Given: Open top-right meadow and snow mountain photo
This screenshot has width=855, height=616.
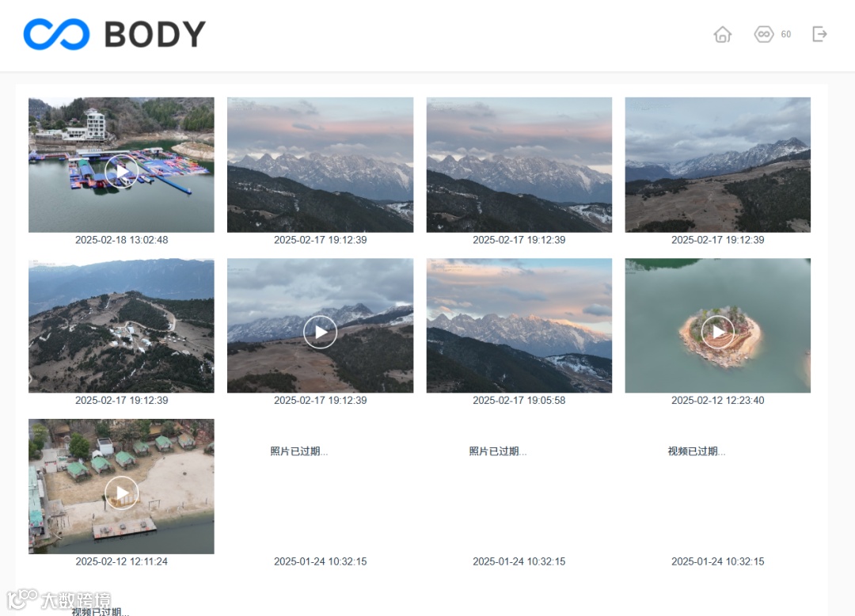Looking at the screenshot, I should coord(717,165).
